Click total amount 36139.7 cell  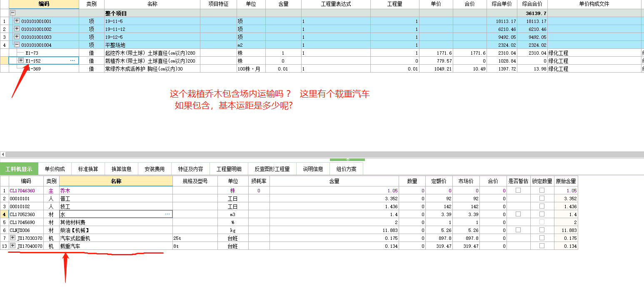[532, 13]
